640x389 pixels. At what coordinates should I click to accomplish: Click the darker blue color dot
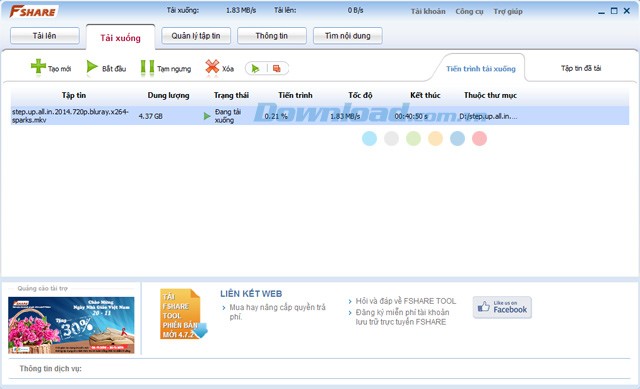pyautogui.click(x=458, y=138)
